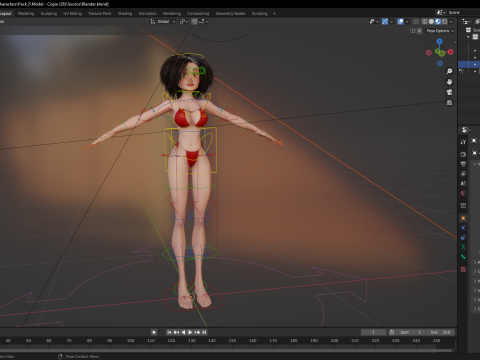Switch to the Compositing workspace tab
The width and height of the screenshot is (480, 360).
tap(198, 14)
